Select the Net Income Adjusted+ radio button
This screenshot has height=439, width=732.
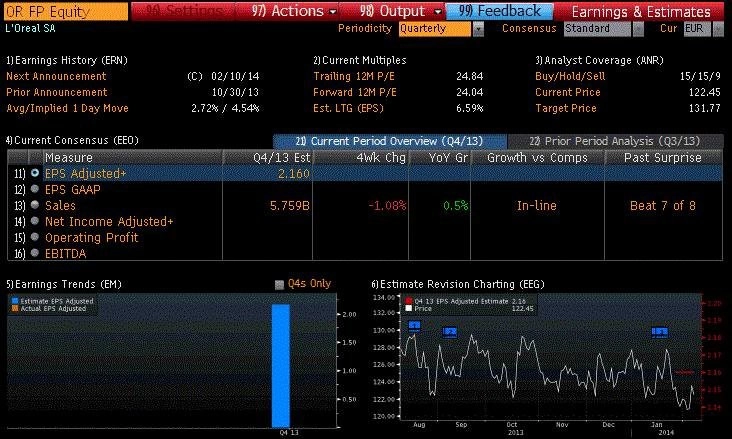pos(35,221)
